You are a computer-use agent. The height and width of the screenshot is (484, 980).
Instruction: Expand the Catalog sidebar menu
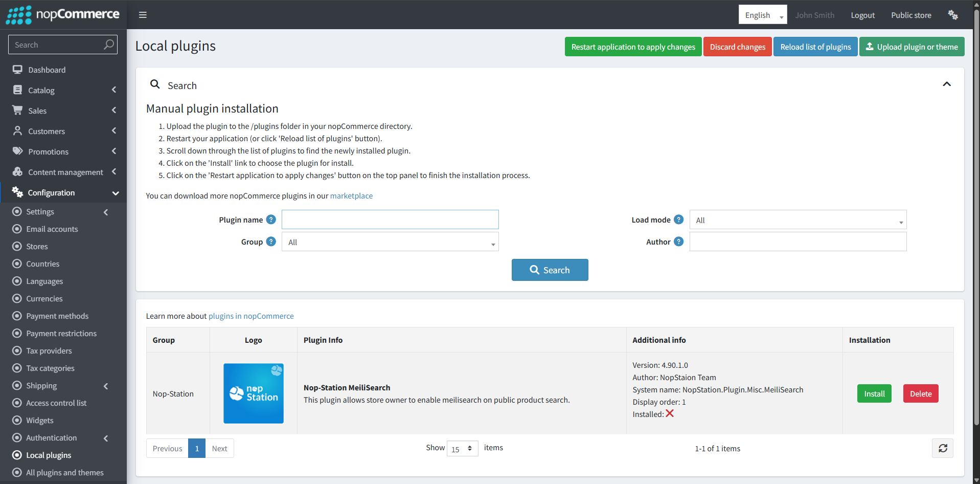[x=41, y=91]
